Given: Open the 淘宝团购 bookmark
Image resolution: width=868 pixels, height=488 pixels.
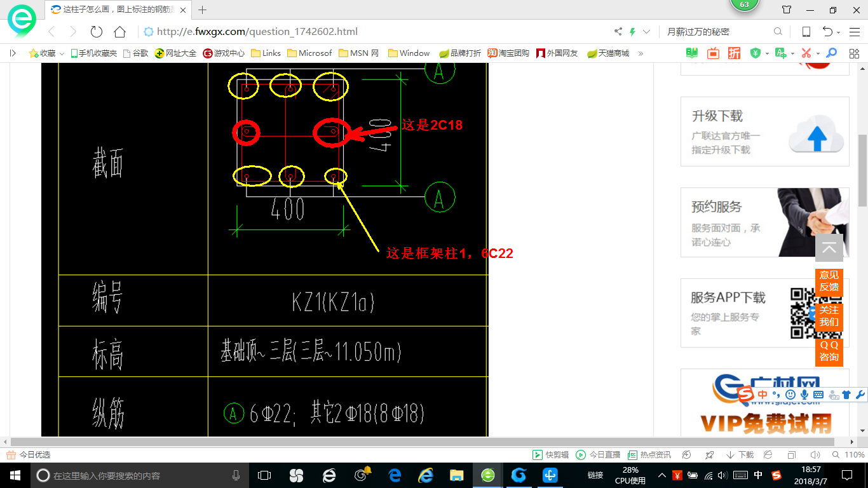Looking at the screenshot, I should (508, 53).
